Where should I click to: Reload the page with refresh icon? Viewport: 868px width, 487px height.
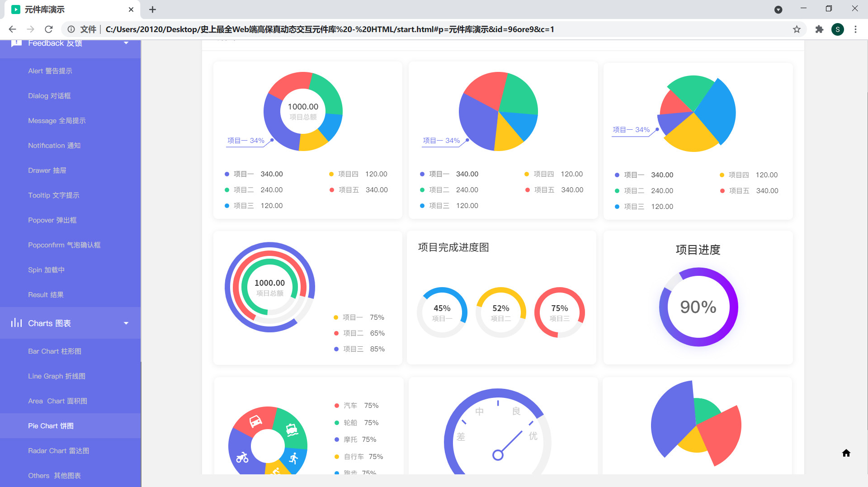(49, 29)
